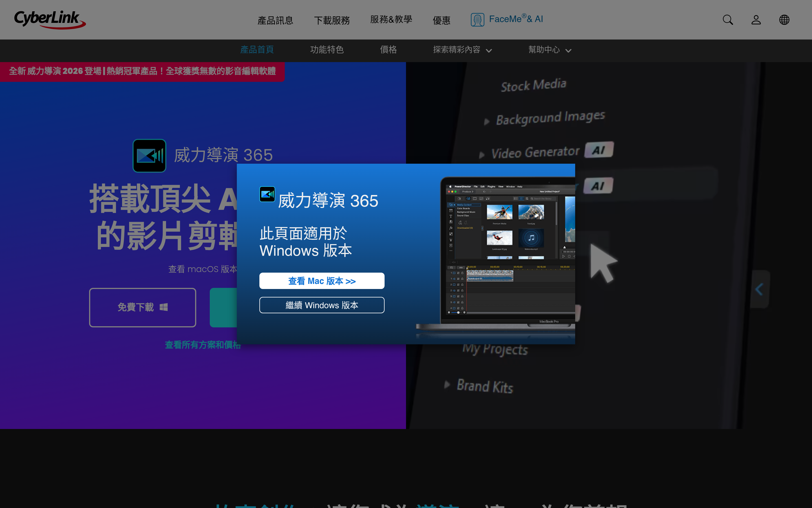This screenshot has width=812, height=508.
Task: Click the PowerDirector icon in the popup
Action: pos(267,194)
